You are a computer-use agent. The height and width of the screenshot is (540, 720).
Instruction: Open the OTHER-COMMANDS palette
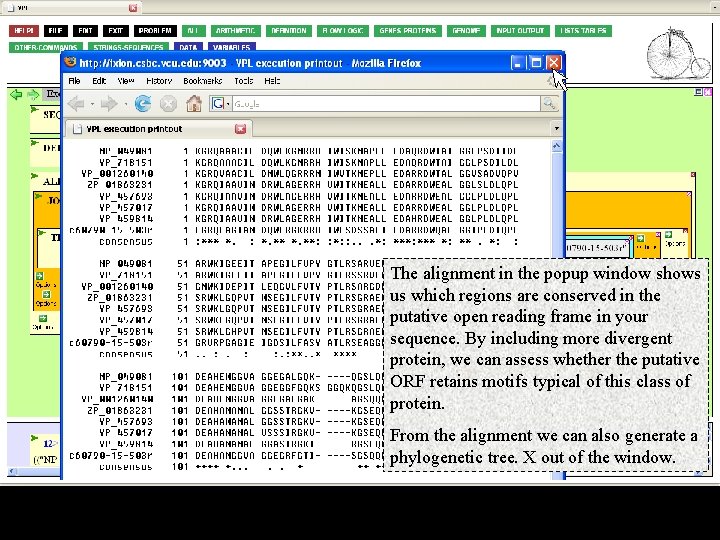[x=46, y=47]
